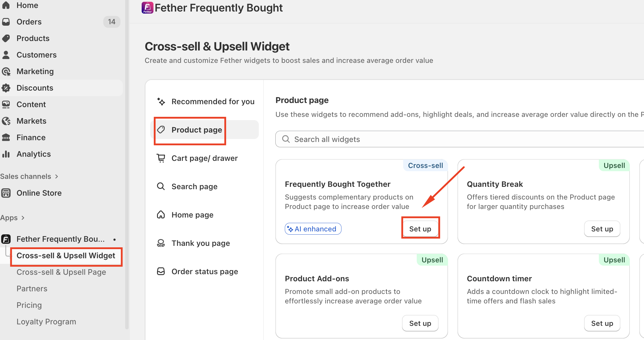Open Cross-sell & Upsell Page submenu item
Viewport: 644px width, 340px height.
click(x=61, y=272)
